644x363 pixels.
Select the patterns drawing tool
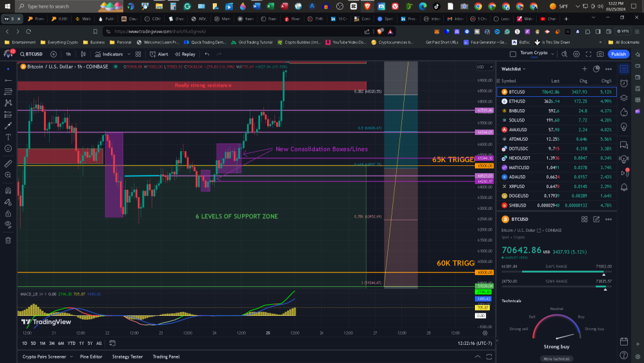tap(8, 103)
